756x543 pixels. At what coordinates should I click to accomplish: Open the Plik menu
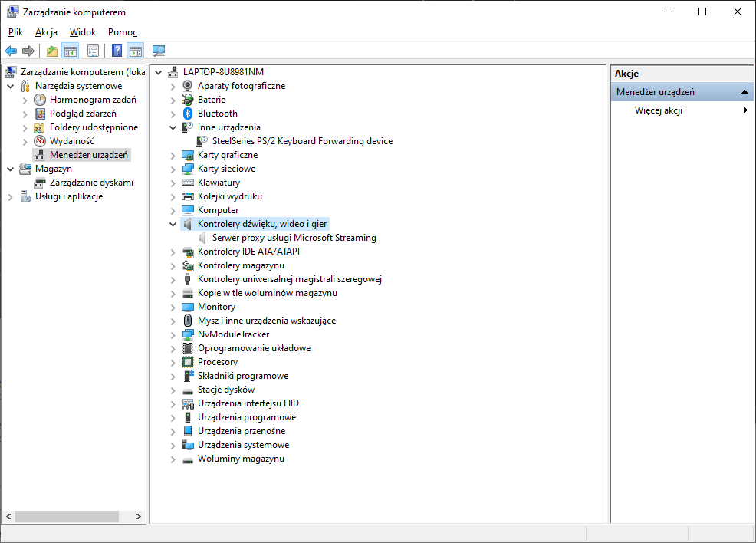[15, 31]
